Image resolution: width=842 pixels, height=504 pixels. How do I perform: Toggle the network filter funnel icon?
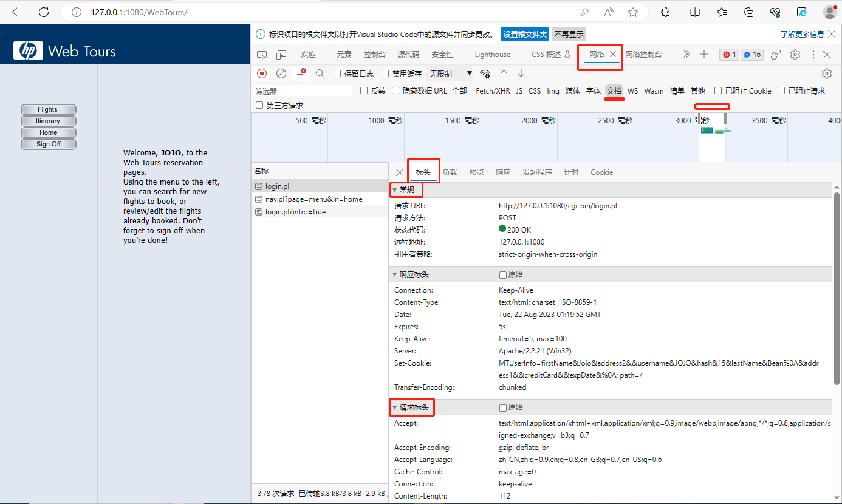(301, 73)
